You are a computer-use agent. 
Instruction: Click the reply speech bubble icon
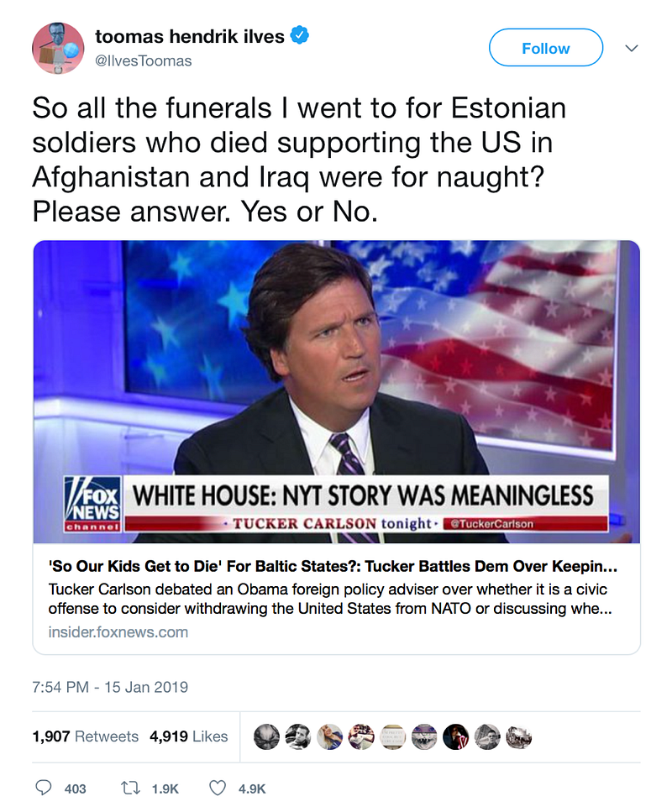click(45, 788)
